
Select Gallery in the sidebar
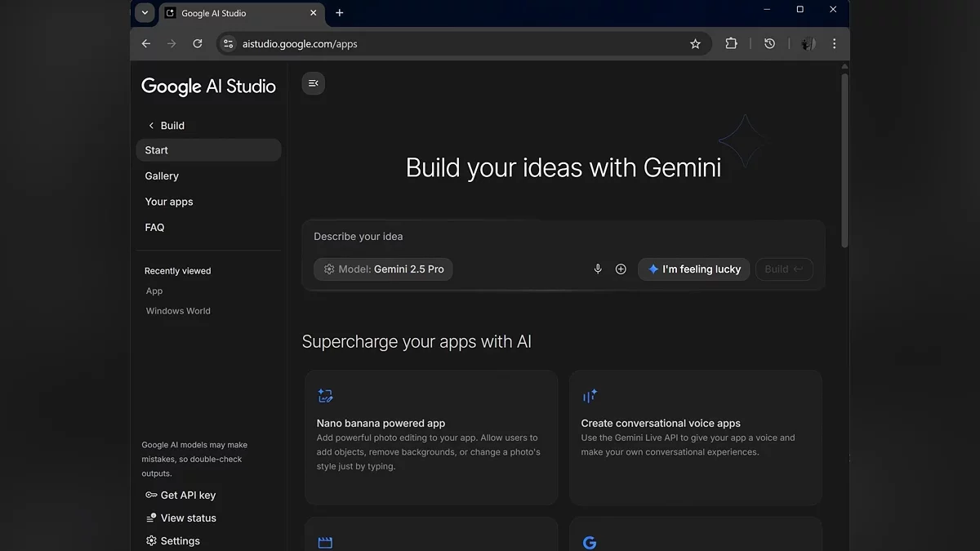[x=162, y=176]
